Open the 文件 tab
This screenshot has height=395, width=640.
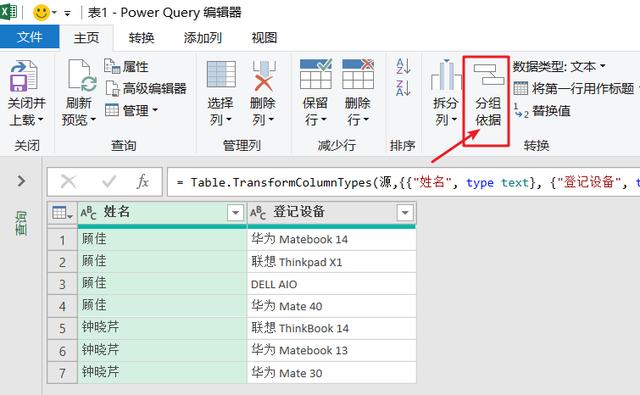[x=29, y=37]
